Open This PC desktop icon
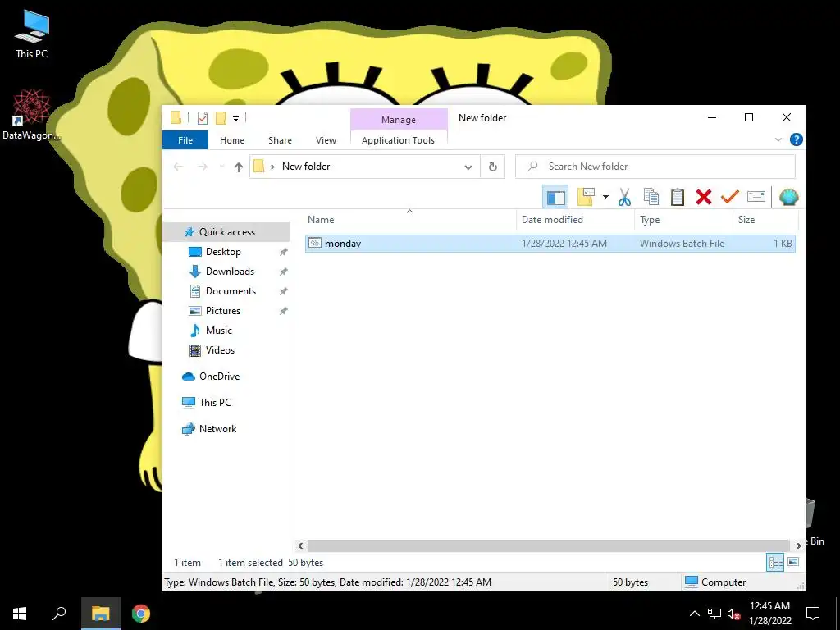The height and width of the screenshot is (630, 840). pyautogui.click(x=31, y=34)
